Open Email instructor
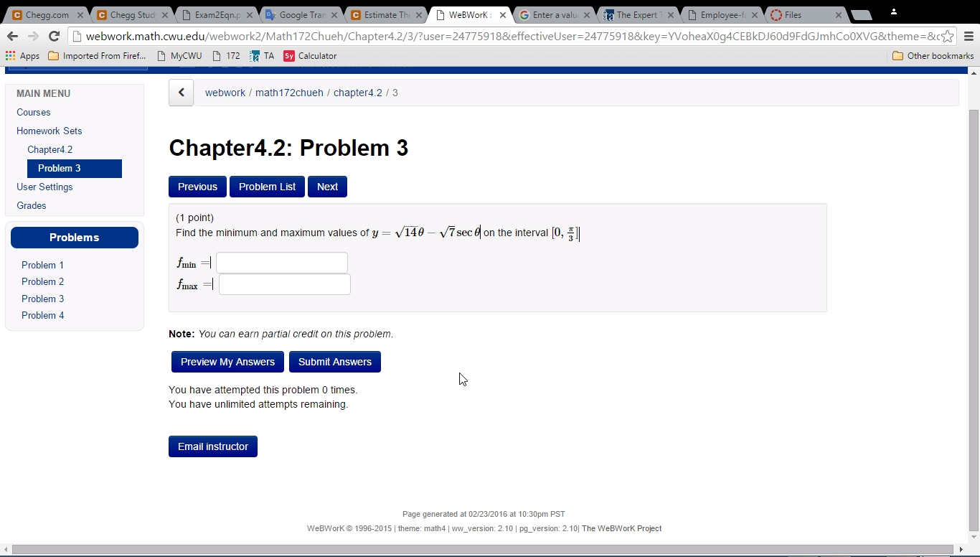Viewport: 980px width, 557px height. 212,446
